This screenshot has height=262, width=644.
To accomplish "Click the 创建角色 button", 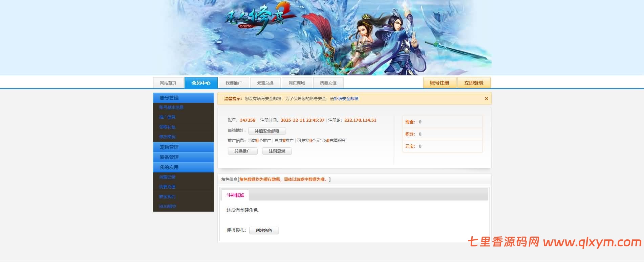I will point(264,231).
